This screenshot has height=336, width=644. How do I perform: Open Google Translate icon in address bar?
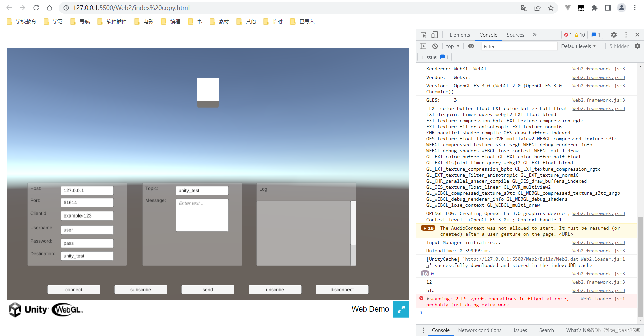click(x=524, y=8)
